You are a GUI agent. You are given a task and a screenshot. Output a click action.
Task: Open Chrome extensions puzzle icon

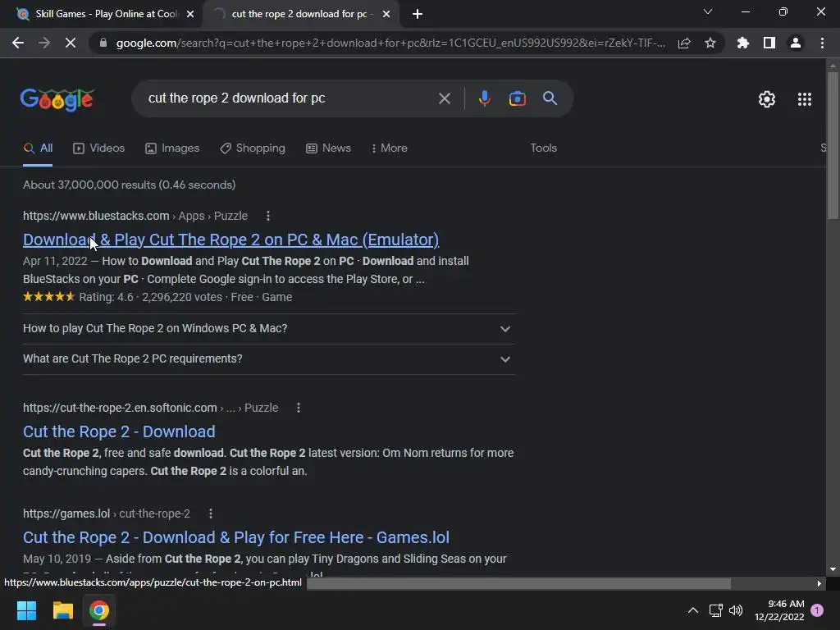pyautogui.click(x=743, y=43)
